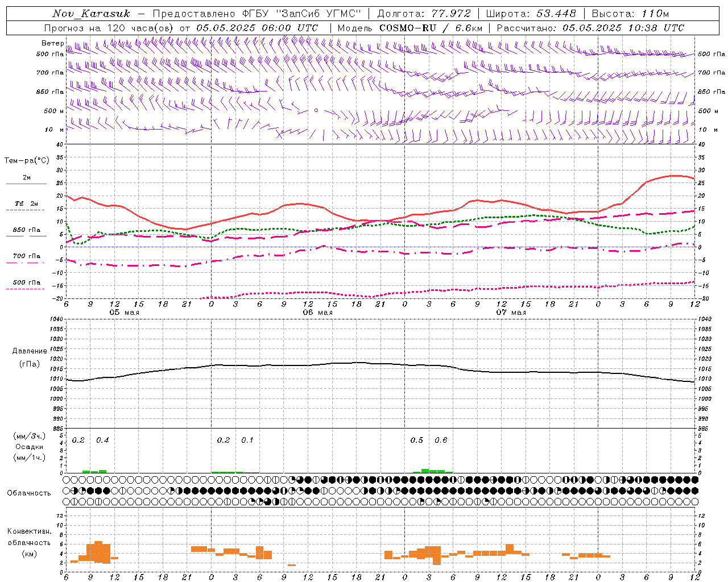Click the '(мм/3ч.)' precipitation unit label
The height and width of the screenshot is (582, 728).
click(30, 436)
